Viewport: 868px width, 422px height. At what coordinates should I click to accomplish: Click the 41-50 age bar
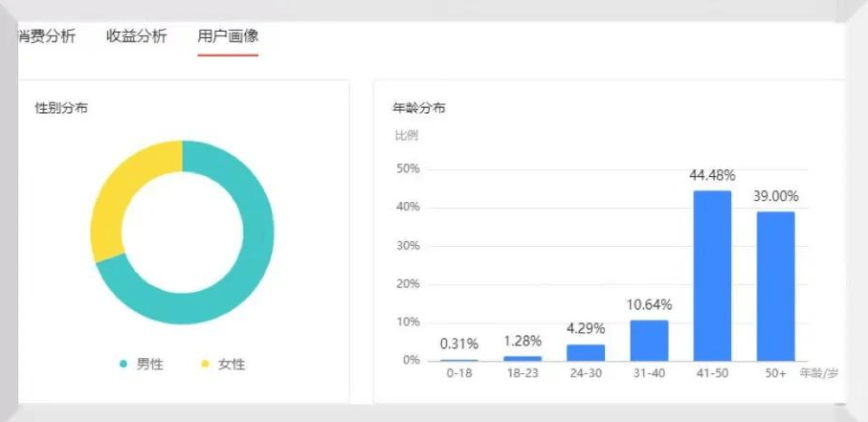712,276
